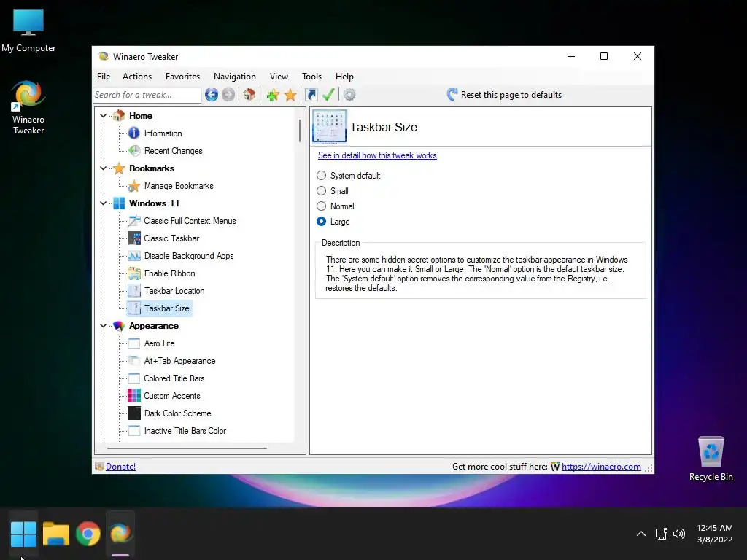Click the Disable Background Apps icon

[x=134, y=256]
